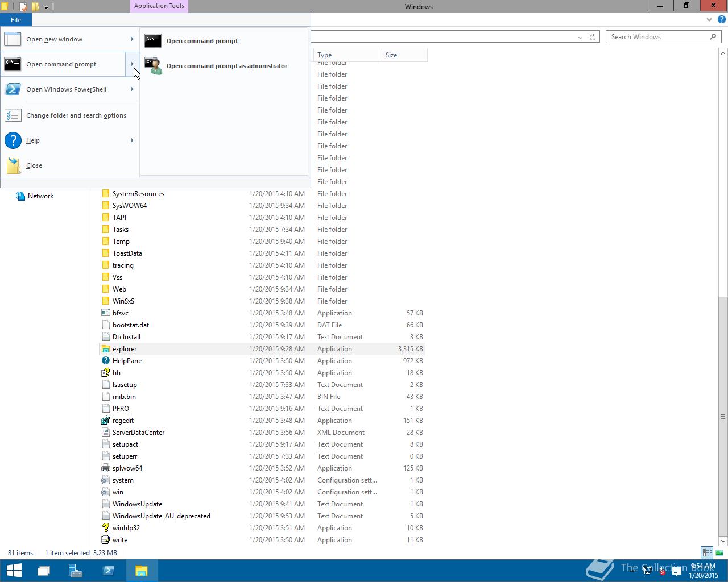Image resolution: width=728 pixels, height=582 pixels.
Task: Switch to Details view layout button
Action: [707, 552]
